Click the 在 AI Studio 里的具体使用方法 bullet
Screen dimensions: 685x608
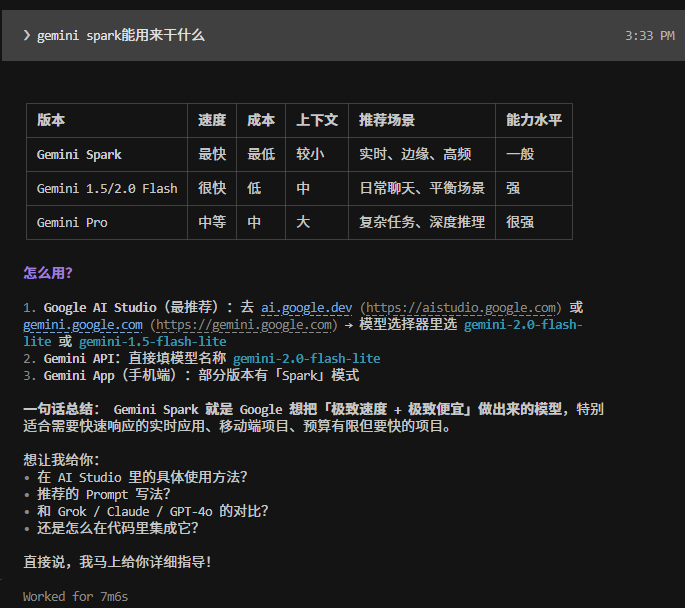pyautogui.click(x=142, y=477)
